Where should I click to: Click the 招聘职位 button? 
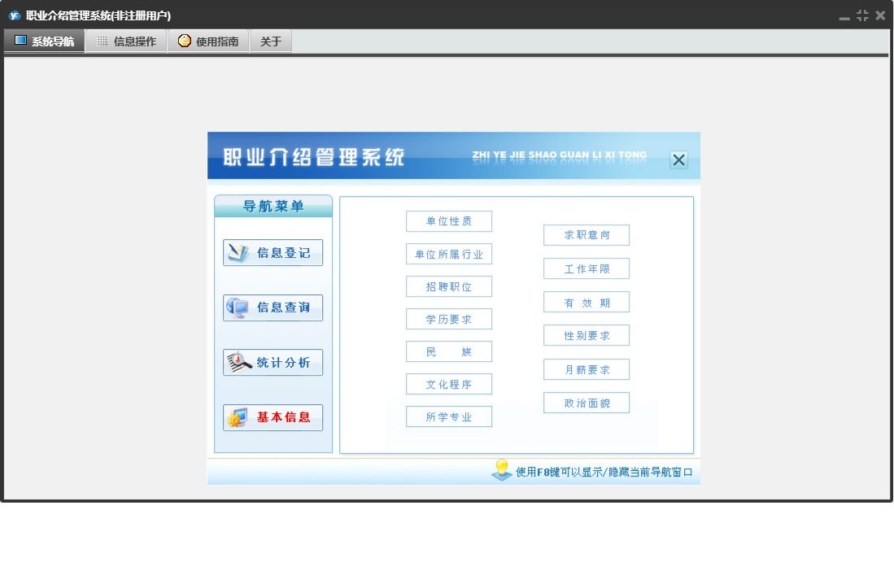point(449,286)
